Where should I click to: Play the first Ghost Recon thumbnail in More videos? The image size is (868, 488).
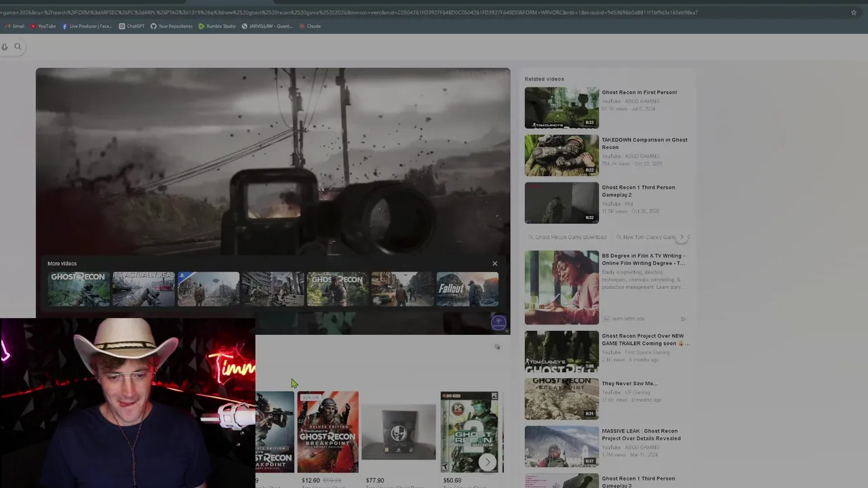[79, 289]
